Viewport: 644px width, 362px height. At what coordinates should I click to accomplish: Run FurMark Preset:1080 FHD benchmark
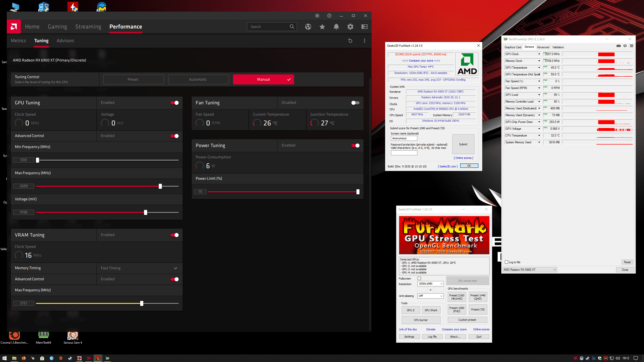457,309
